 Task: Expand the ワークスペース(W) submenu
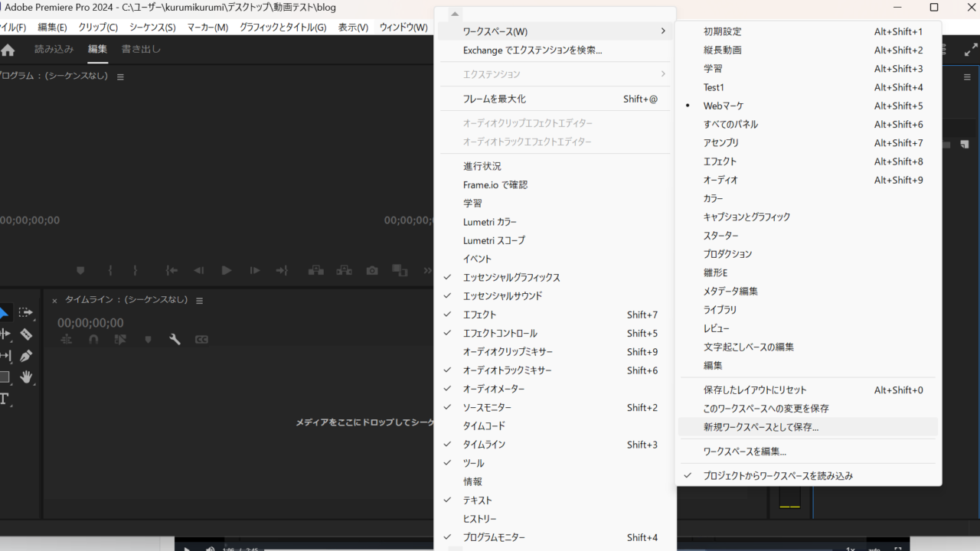(555, 31)
